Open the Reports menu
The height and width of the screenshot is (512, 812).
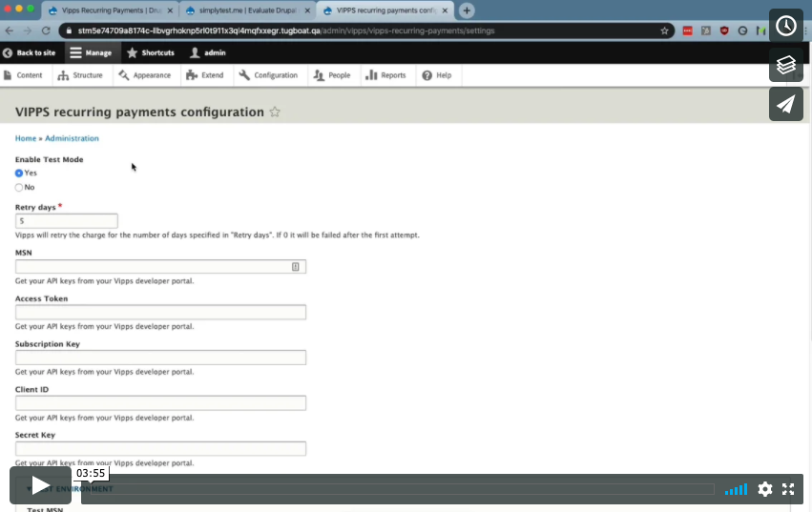385,75
